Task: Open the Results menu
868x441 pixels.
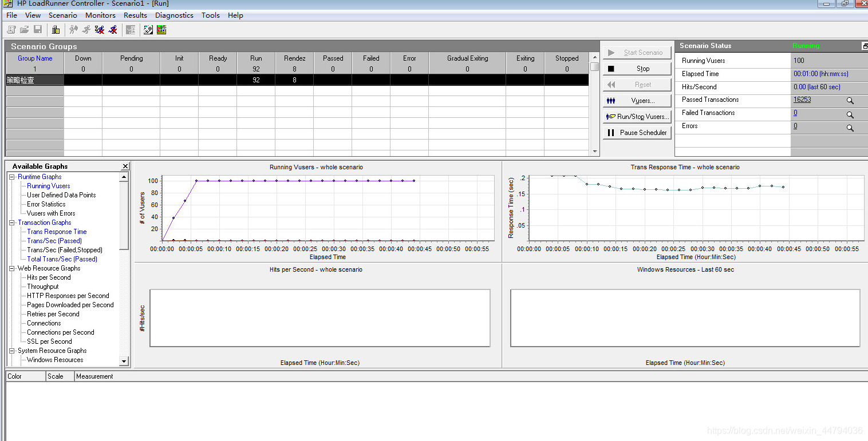Action: (135, 15)
